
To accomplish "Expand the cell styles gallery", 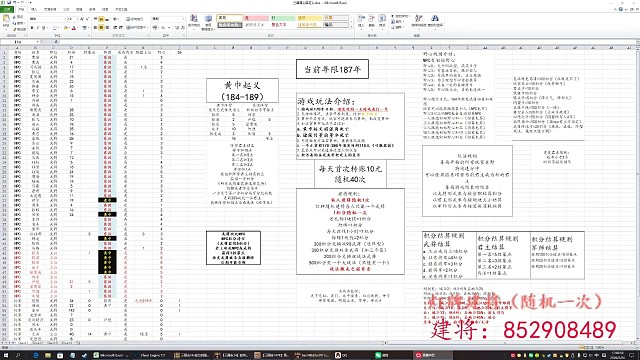I will click(351, 27).
